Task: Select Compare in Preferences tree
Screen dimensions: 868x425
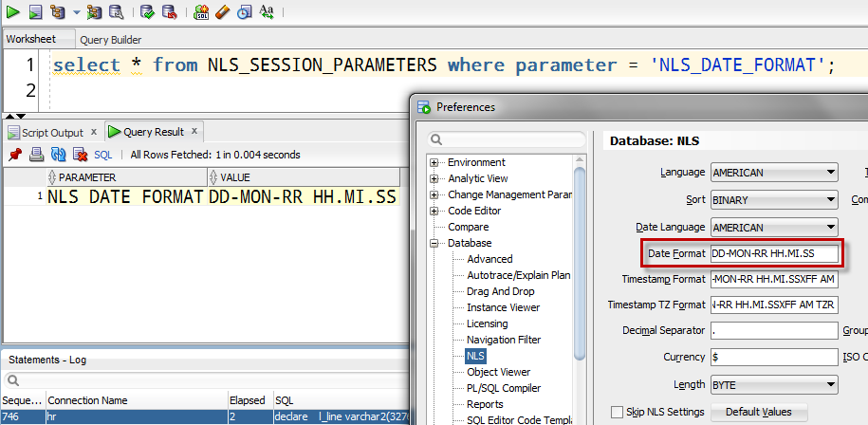Action: 469,227
